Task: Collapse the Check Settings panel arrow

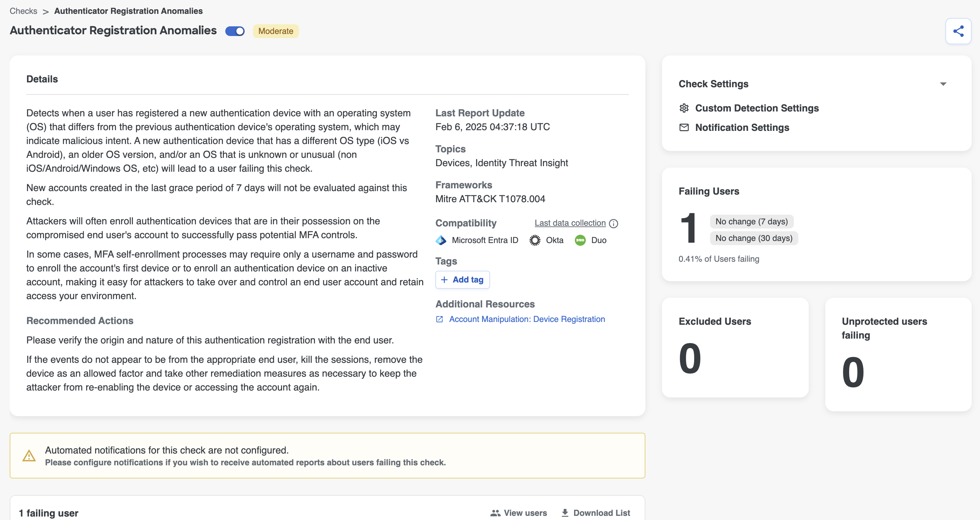Action: pos(943,84)
